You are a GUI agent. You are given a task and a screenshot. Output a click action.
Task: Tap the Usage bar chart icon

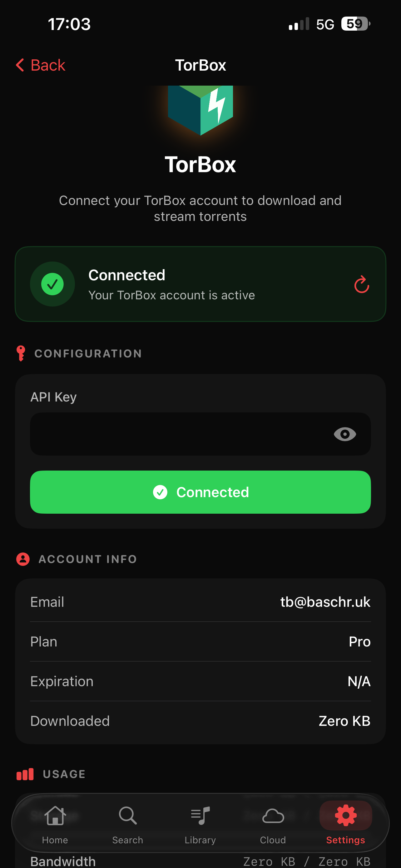pos(25,774)
